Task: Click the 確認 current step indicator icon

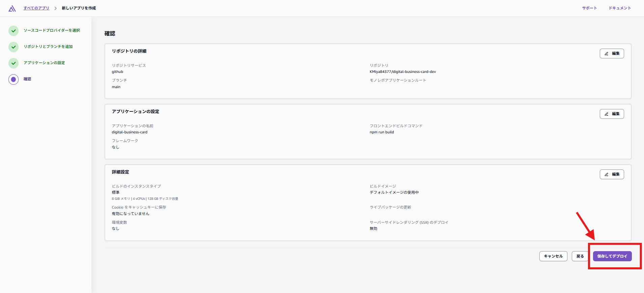Action: coord(13,80)
